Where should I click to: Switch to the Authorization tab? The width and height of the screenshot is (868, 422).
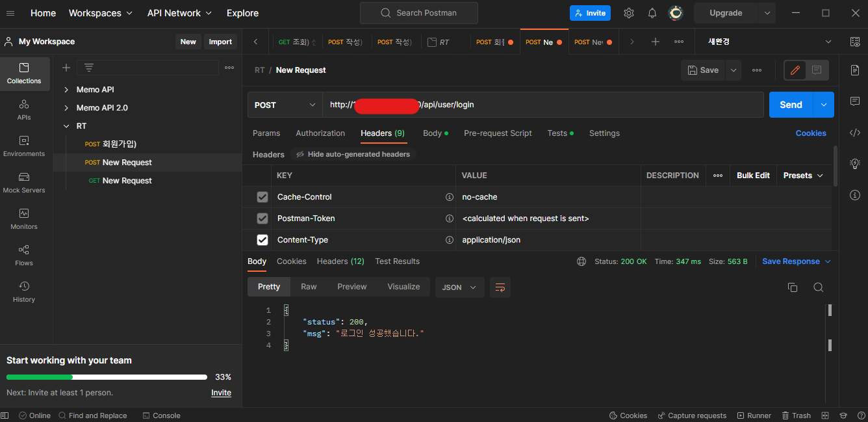(320, 133)
